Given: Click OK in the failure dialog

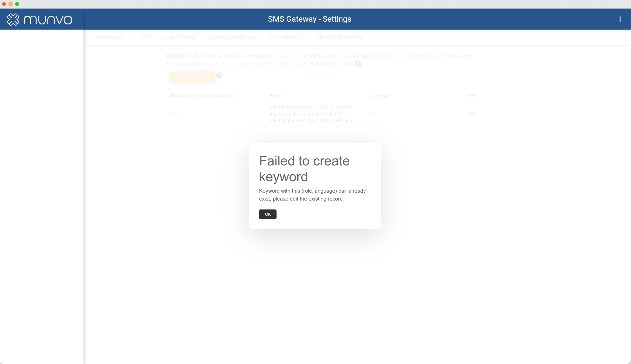Looking at the screenshot, I should coord(268,214).
